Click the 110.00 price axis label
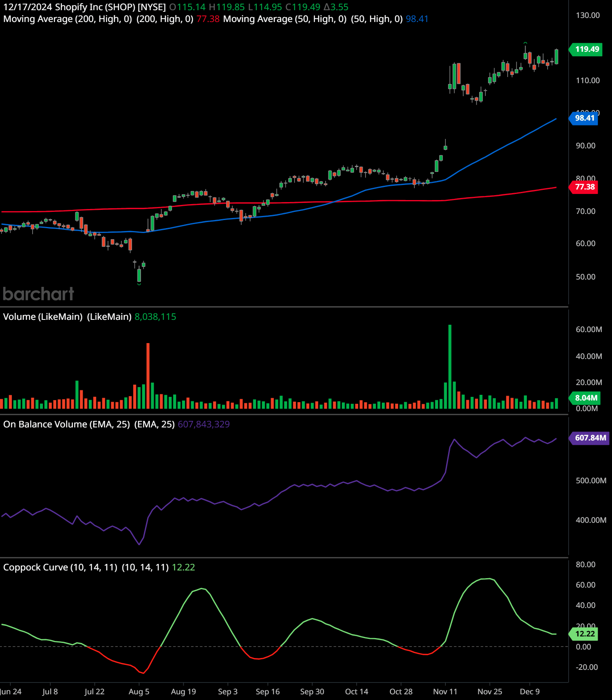 tap(588, 81)
